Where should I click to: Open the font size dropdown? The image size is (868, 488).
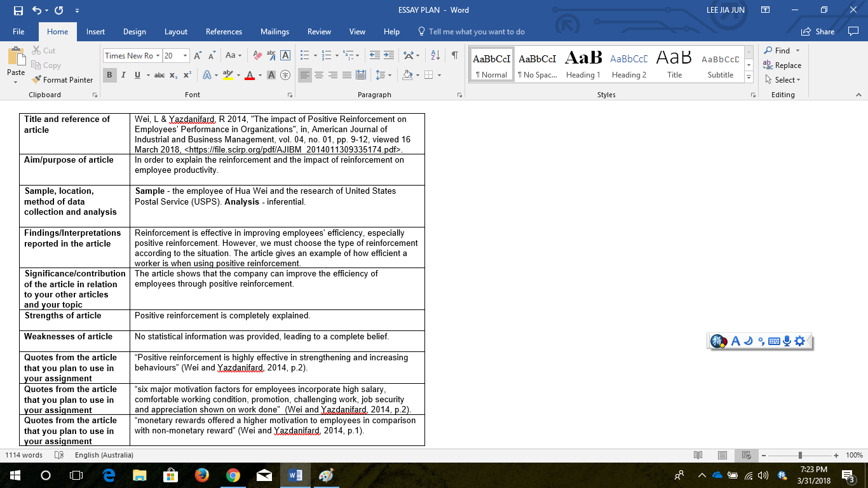pos(185,55)
